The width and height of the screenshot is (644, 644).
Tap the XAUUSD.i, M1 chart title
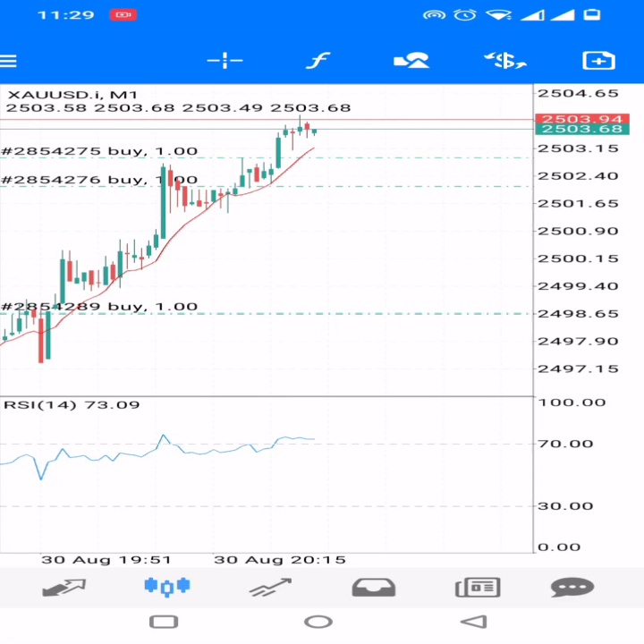click(72, 95)
